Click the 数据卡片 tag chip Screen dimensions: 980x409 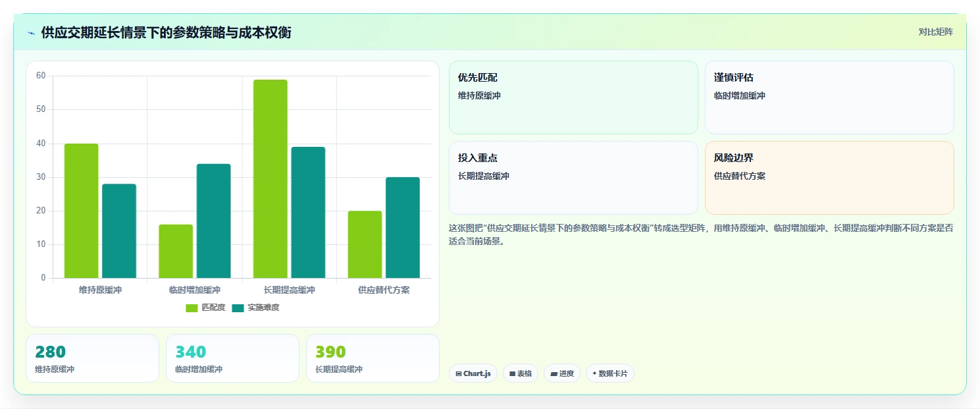(x=610, y=373)
